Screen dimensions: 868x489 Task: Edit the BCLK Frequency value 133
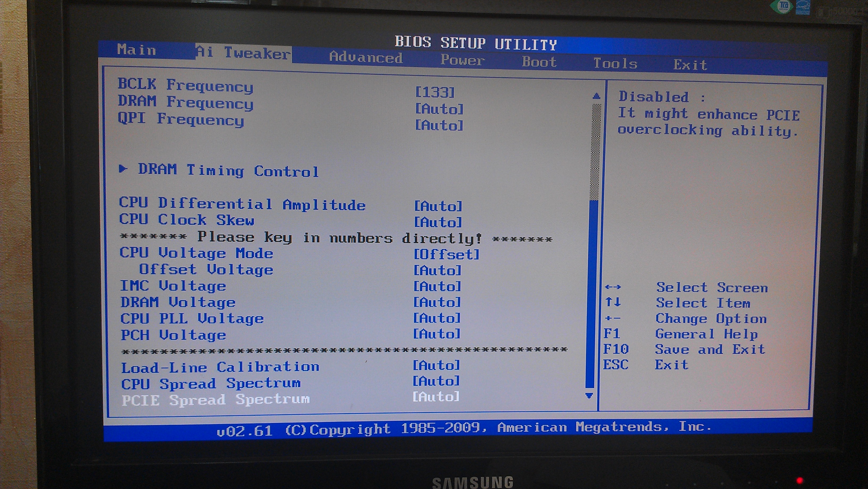pos(435,92)
